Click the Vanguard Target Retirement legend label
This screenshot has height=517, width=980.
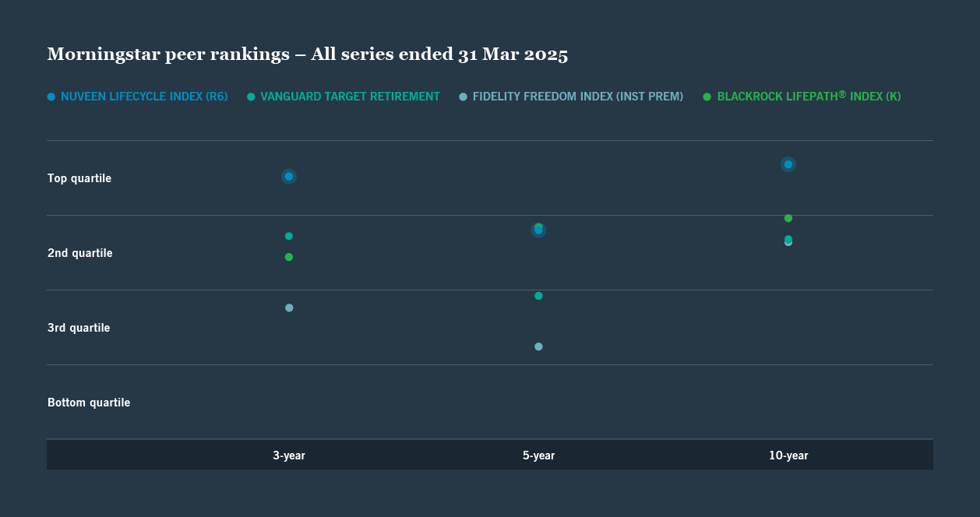coord(351,97)
